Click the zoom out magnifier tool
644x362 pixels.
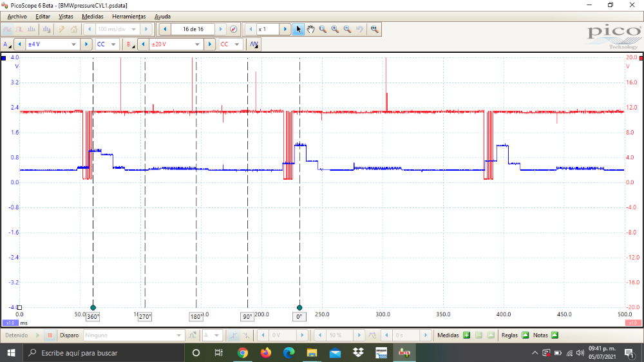(x=347, y=29)
